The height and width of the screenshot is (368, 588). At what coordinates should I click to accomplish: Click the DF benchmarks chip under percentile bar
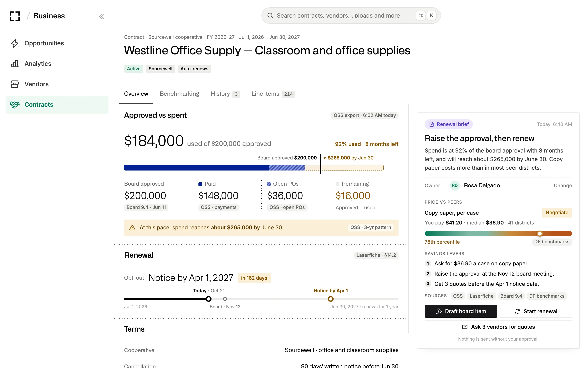pyautogui.click(x=552, y=242)
